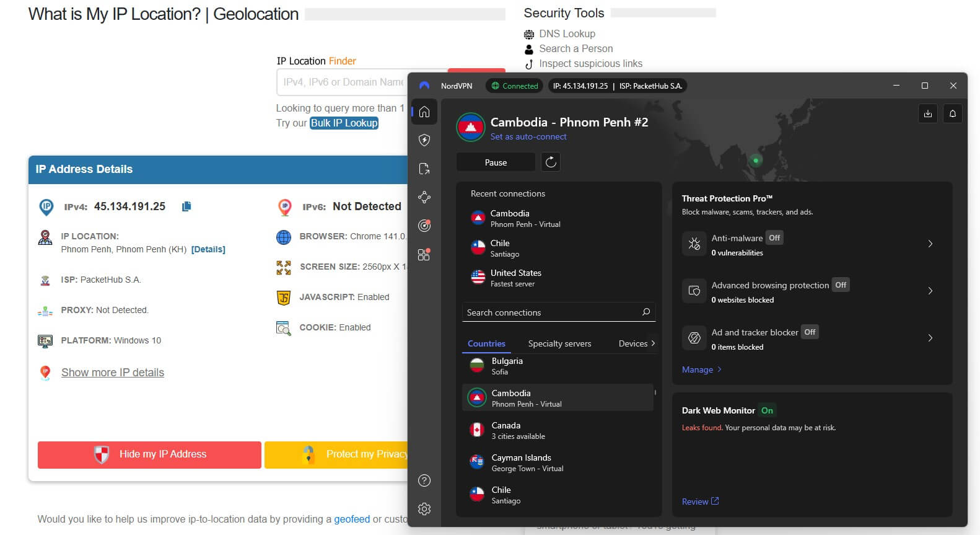This screenshot has width=980, height=535.
Task: Copy IPv4 address with the copy icon
Action: [186, 206]
